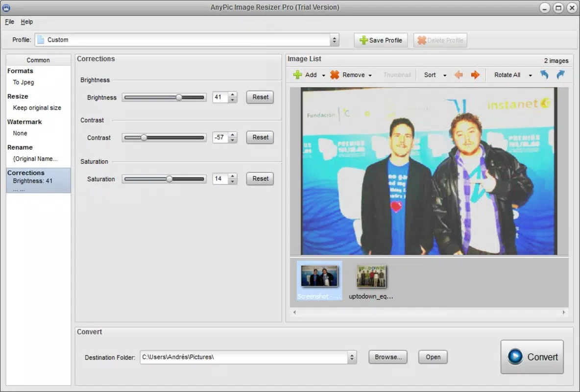Click the image list scroll right arrow
580x392 pixels.
tap(564, 313)
